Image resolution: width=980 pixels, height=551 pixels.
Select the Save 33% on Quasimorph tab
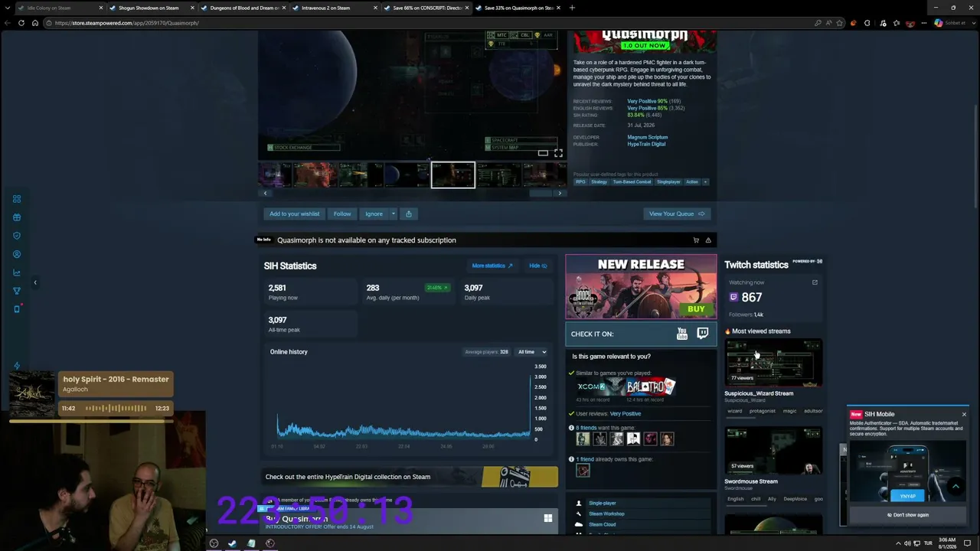[518, 8]
